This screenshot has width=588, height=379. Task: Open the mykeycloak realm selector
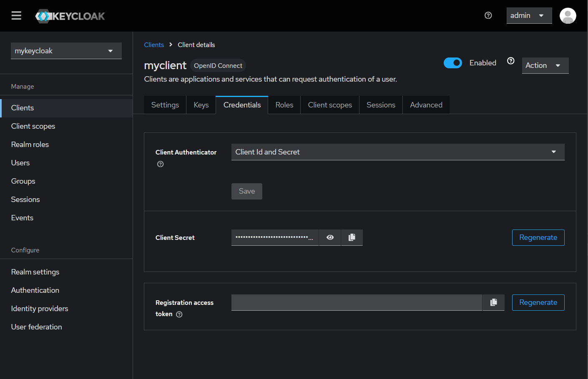[x=66, y=51]
